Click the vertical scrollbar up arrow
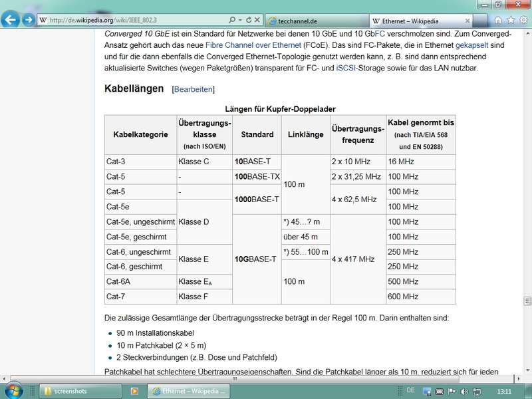The image size is (532, 399). [527, 34]
